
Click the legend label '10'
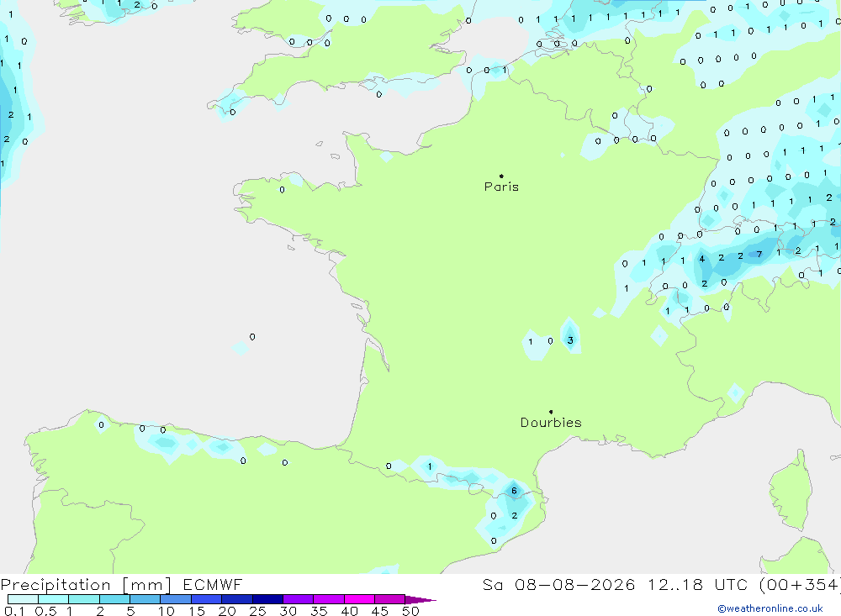click(x=167, y=611)
